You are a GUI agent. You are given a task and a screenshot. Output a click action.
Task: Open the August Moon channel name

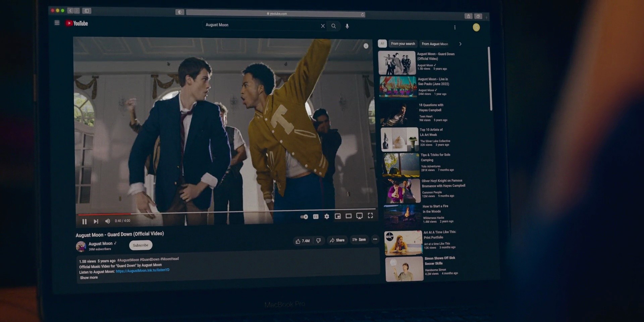[x=100, y=244]
